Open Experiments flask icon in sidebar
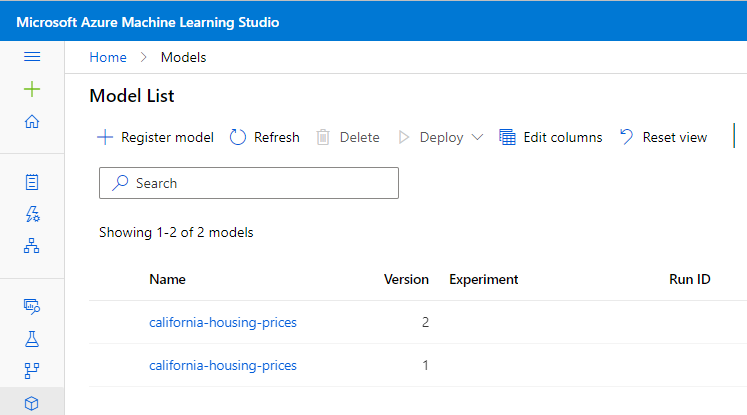747x415 pixels. (32, 339)
